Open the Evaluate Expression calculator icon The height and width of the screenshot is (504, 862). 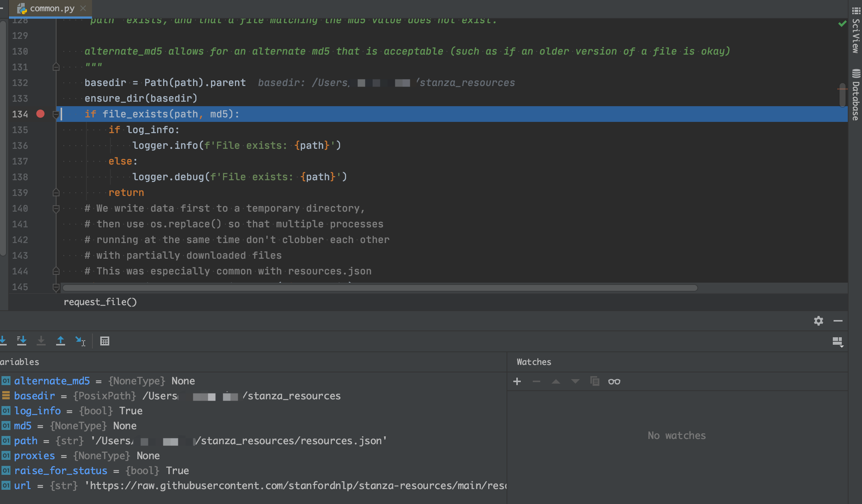pos(105,341)
